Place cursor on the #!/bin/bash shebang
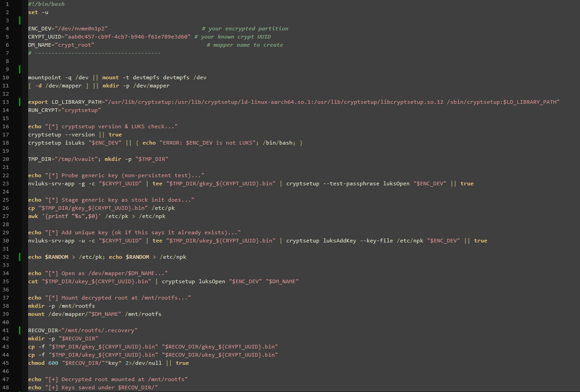Screen dimensions: 580x392 point(46,4)
